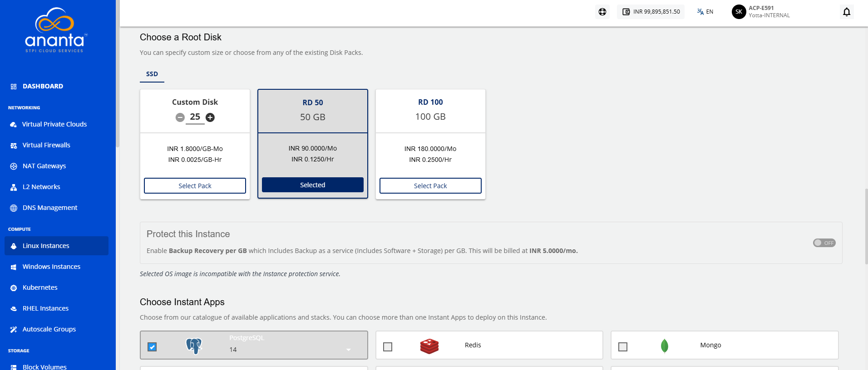Click the custom disk size field
This screenshot has height=370, width=868.
tap(195, 117)
